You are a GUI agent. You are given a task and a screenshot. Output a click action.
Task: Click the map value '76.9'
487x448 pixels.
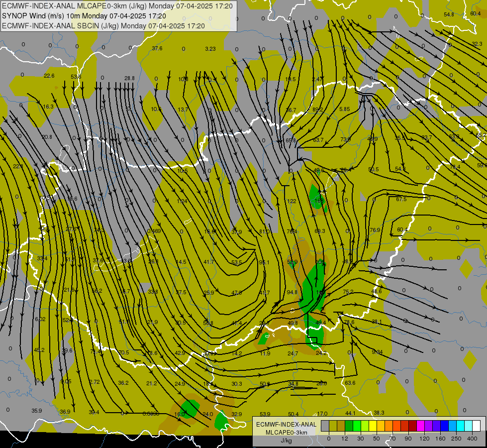click(375, 230)
